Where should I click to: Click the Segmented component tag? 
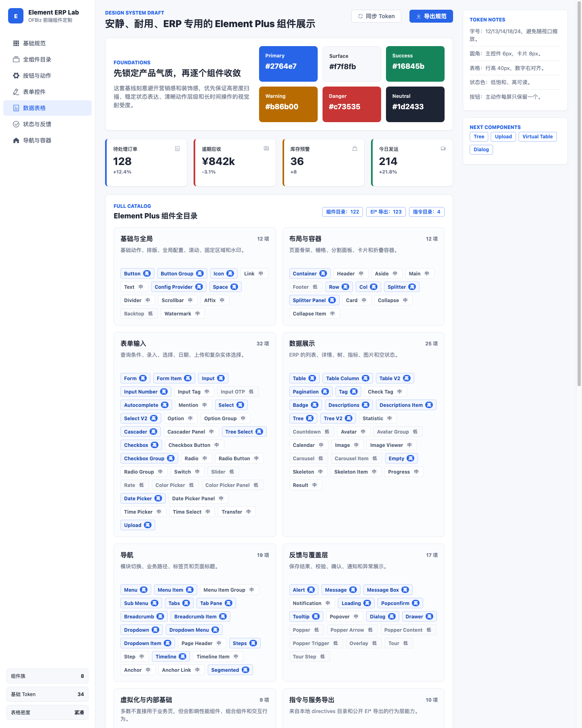click(x=230, y=670)
